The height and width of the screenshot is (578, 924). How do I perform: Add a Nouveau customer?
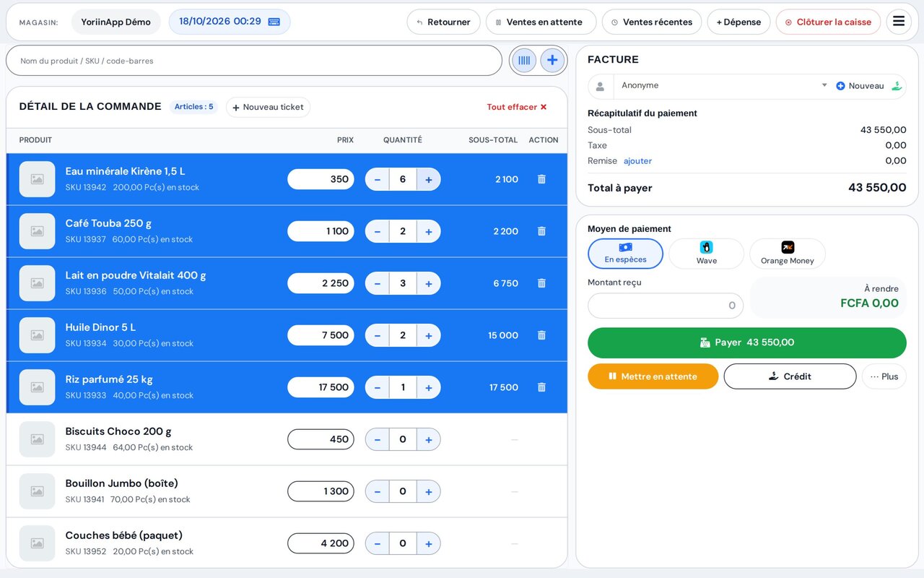860,86
